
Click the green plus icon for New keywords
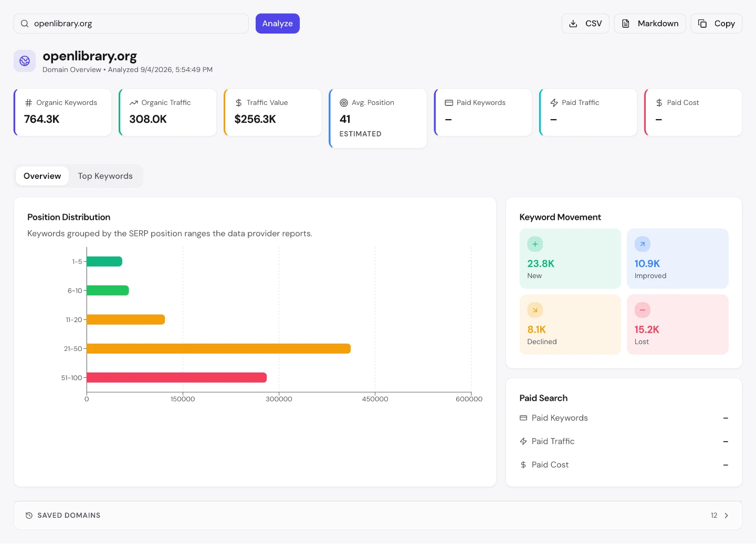pyautogui.click(x=535, y=244)
